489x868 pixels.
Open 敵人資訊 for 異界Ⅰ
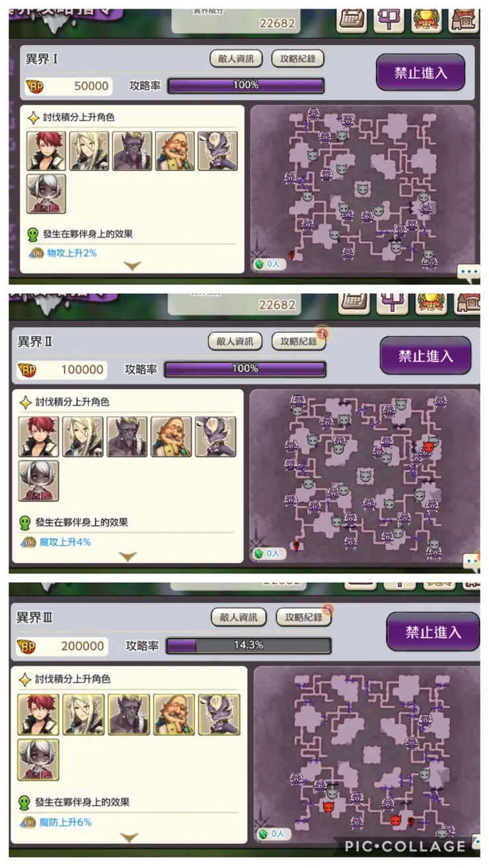[236, 58]
